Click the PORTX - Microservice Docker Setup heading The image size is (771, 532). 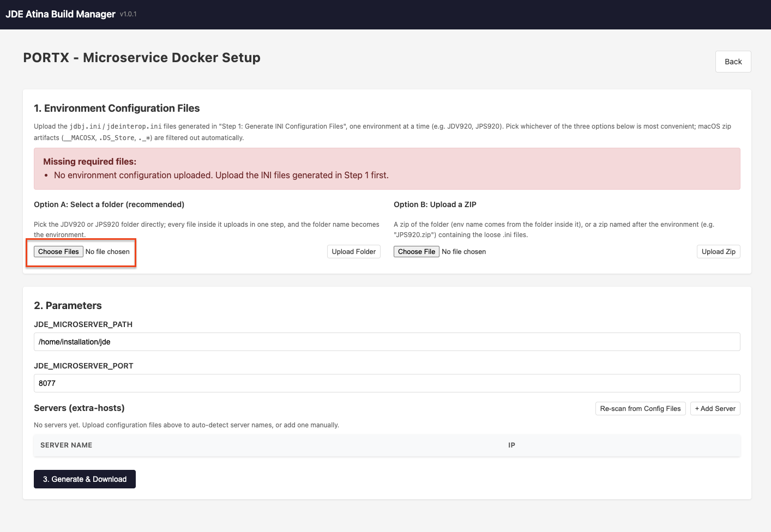coord(142,58)
